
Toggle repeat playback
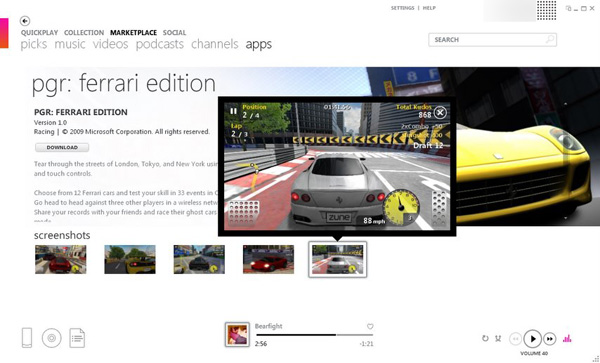tap(485, 338)
